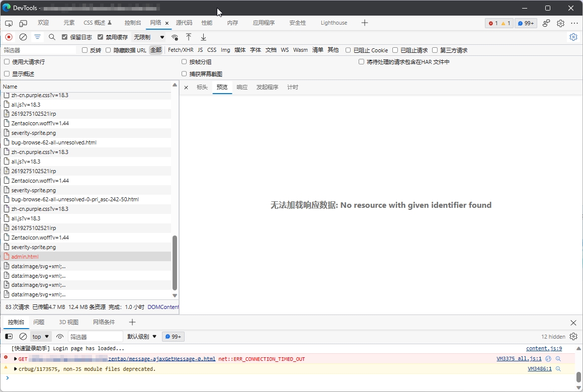The image size is (583, 392).
Task: Clear the network log
Action: [x=23, y=37]
